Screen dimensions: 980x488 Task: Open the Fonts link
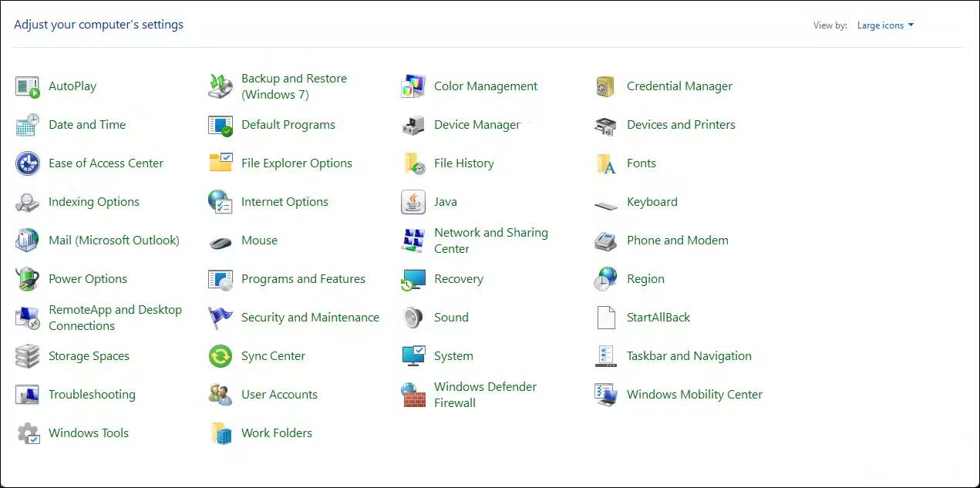(641, 163)
